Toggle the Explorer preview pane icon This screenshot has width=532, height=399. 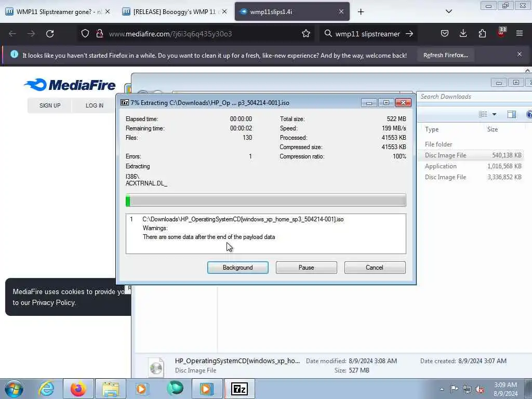click(x=512, y=114)
